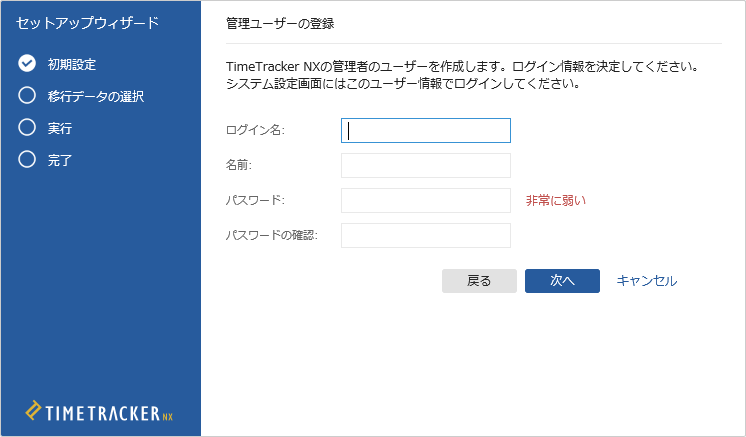
Task: Click the ログイン名 field label
Action: coord(255,131)
